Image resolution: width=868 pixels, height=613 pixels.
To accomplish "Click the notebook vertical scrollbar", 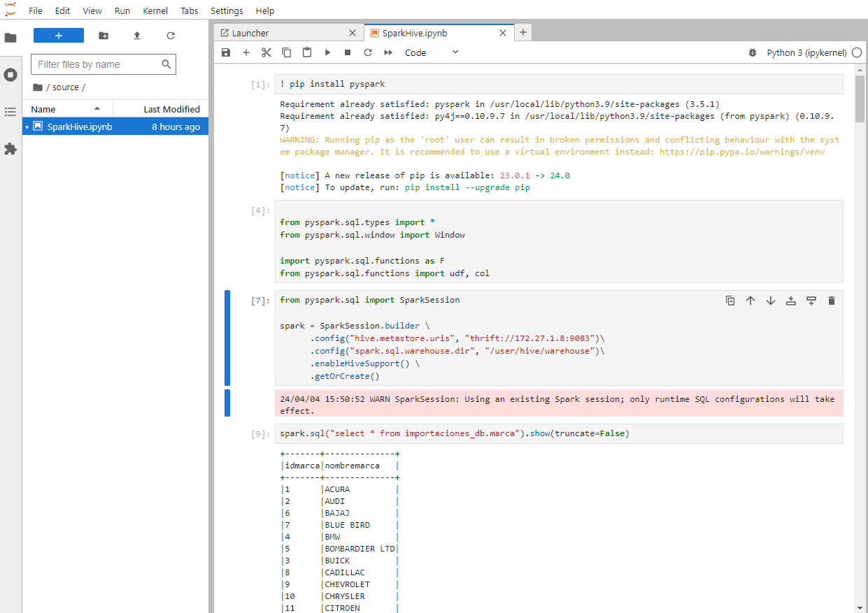I will (860, 98).
